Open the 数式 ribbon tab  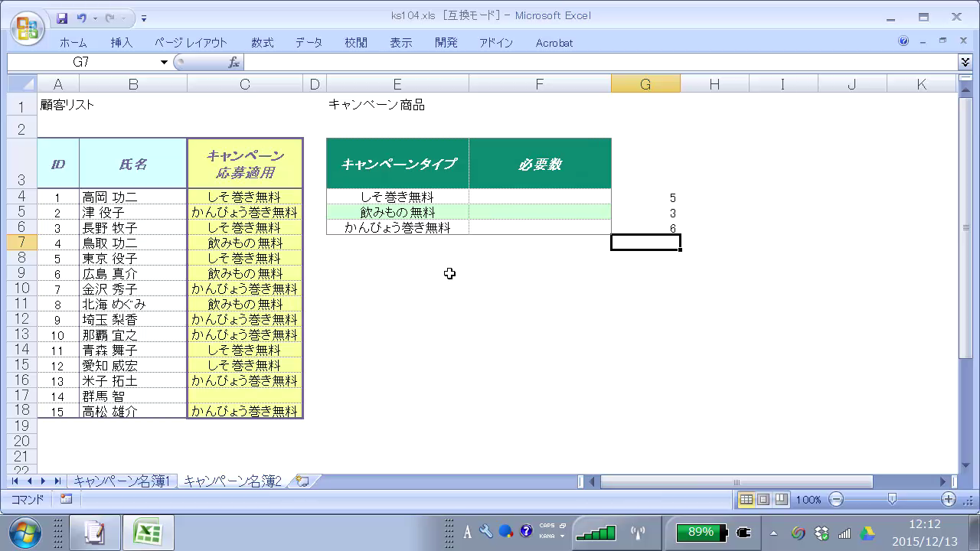click(x=262, y=43)
